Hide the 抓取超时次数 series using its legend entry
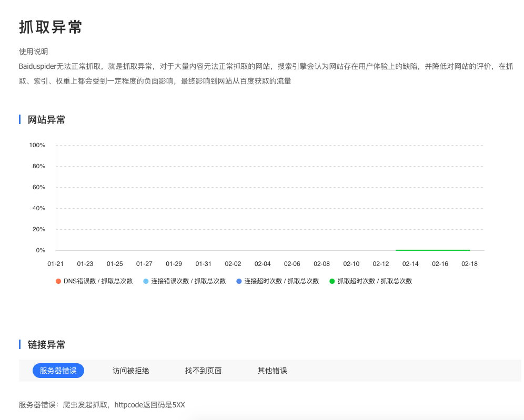 [377, 281]
